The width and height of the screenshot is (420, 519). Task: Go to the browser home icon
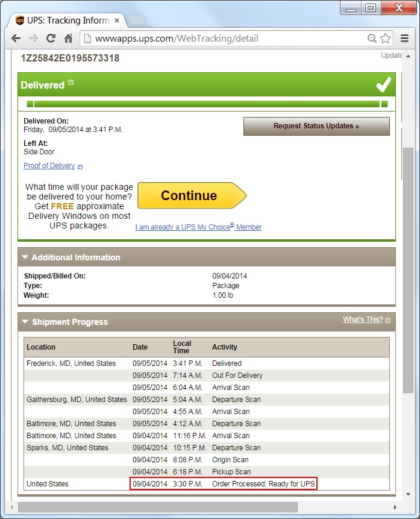69,39
